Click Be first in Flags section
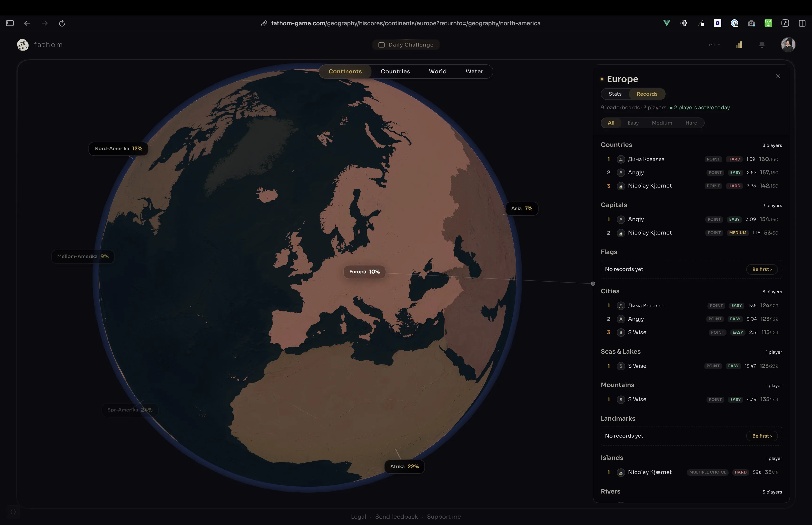Image resolution: width=812 pixels, height=525 pixels. coord(762,269)
